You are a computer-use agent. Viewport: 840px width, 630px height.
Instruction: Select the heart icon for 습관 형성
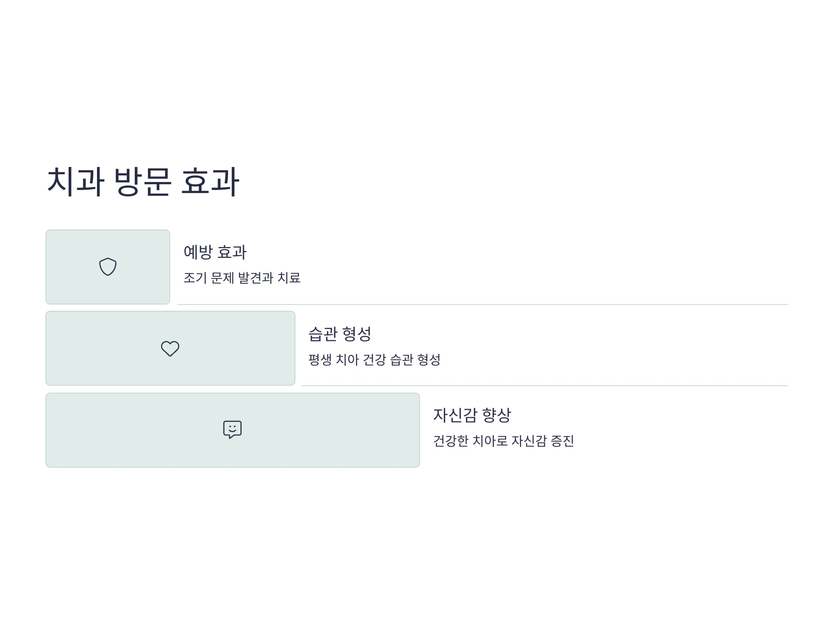click(170, 348)
